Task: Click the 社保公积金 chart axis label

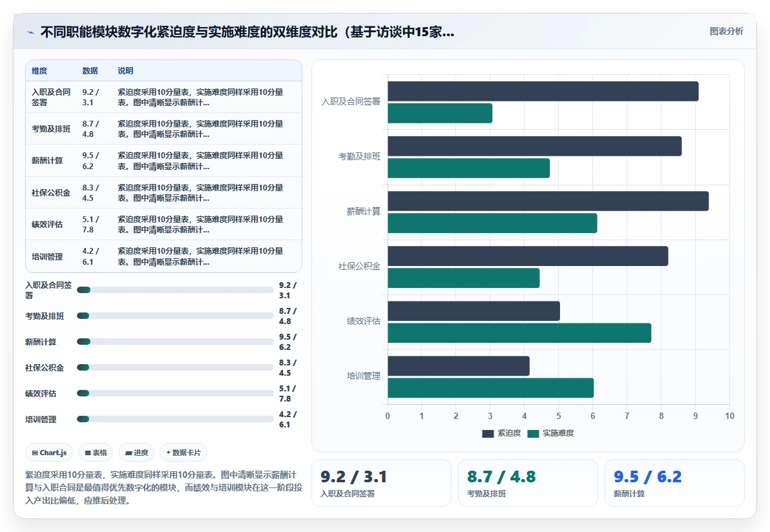Action: click(359, 267)
